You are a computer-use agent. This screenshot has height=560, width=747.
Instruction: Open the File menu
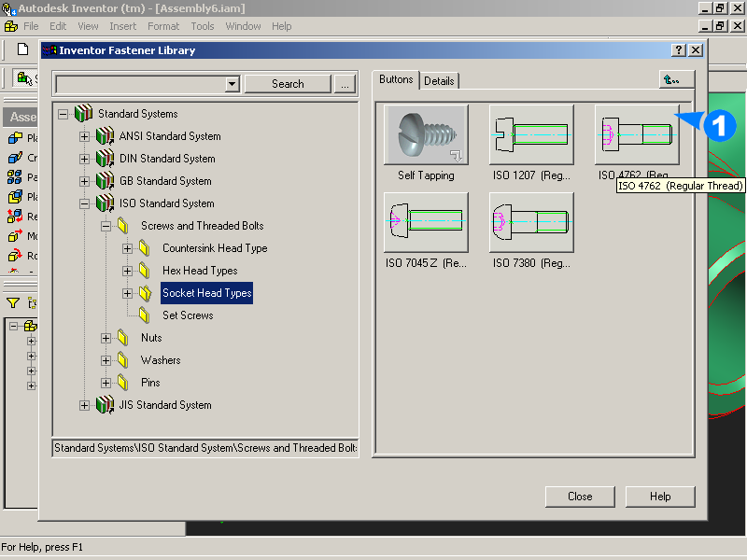point(31,26)
